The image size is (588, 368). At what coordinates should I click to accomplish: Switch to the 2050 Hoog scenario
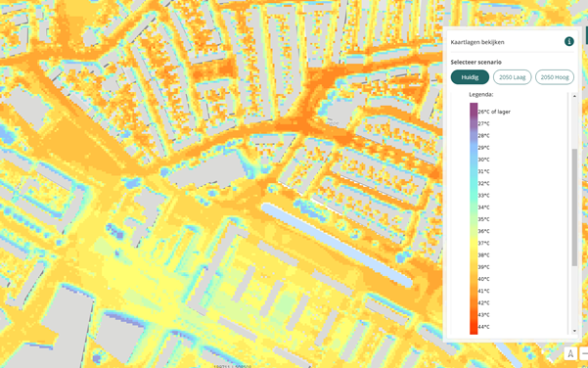(x=555, y=77)
